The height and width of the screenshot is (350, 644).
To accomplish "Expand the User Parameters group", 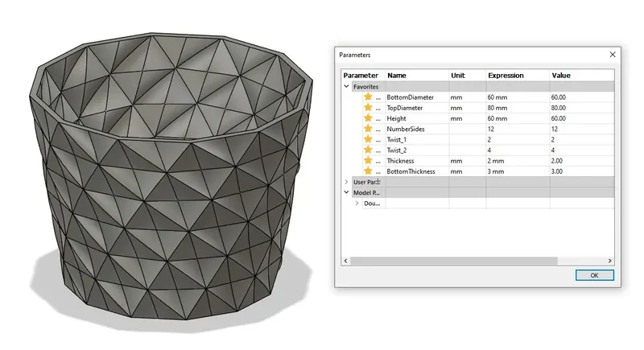I will point(347,182).
